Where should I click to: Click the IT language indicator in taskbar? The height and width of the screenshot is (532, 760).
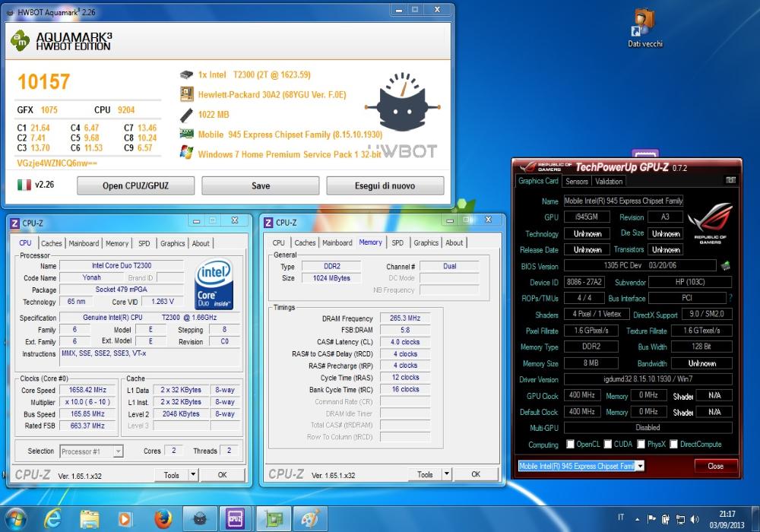621,518
